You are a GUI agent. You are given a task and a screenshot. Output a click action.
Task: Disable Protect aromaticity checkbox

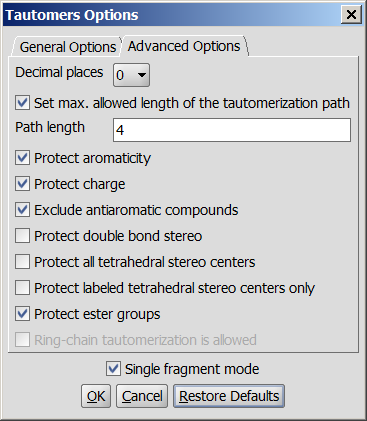pos(22,158)
